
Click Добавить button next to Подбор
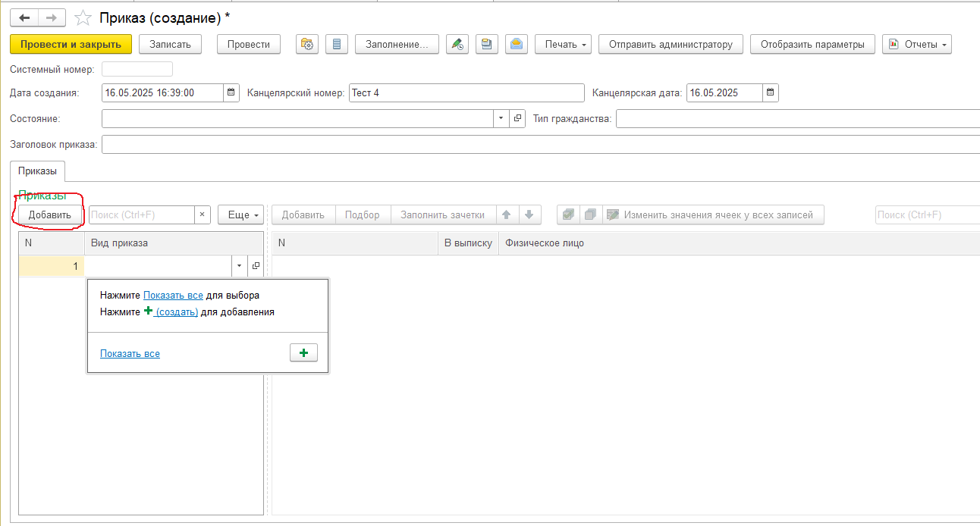point(303,215)
